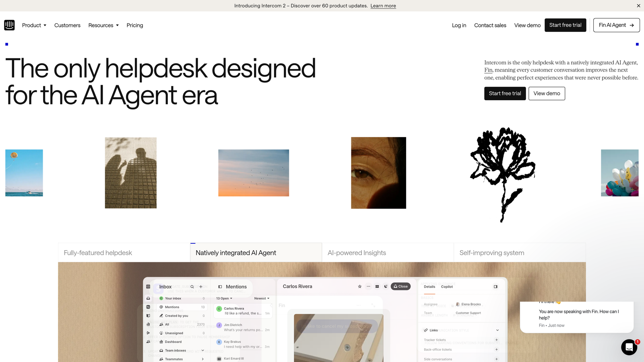Viewport: 644px width, 362px height.
Task: Click the paper-plane icon in the left rail
Action: point(148,333)
